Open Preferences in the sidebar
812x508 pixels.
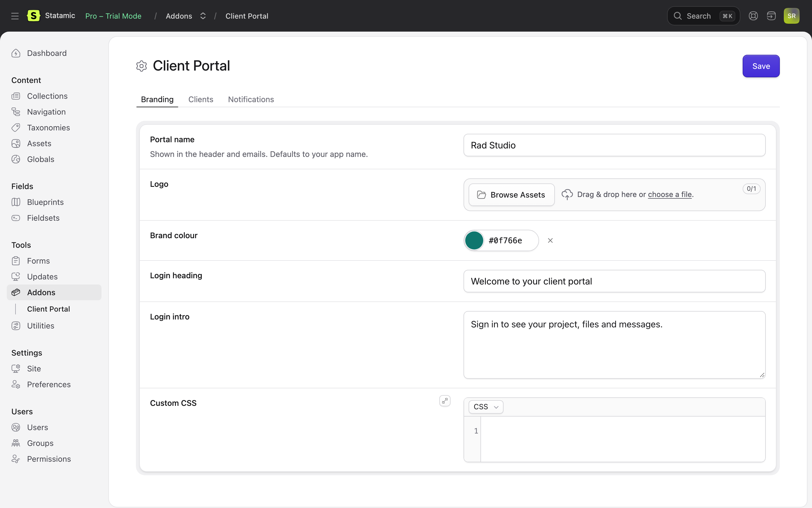(49, 385)
